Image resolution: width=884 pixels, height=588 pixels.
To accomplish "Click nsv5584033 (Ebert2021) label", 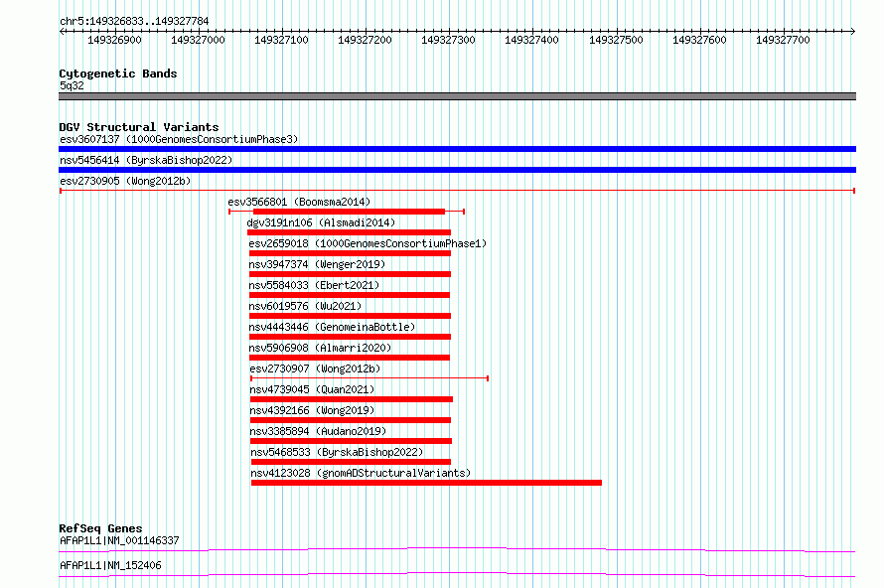I will [x=314, y=285].
